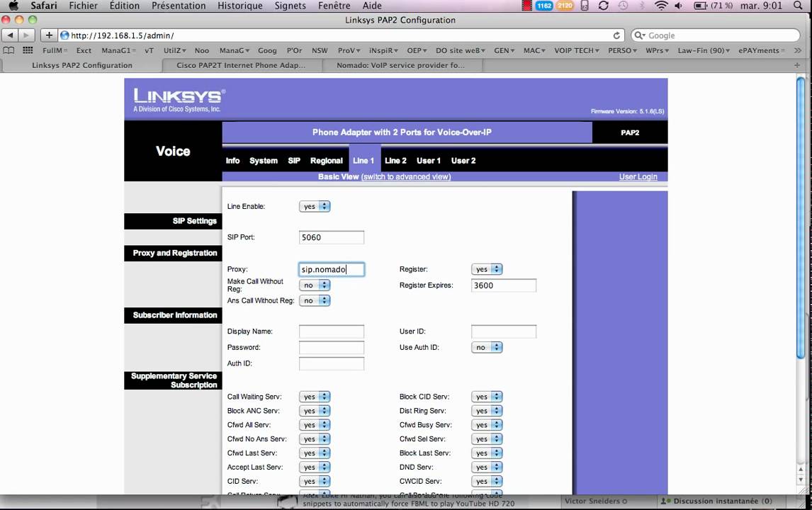Show Top Sites grid icon
812x510 pixels.
click(28, 50)
